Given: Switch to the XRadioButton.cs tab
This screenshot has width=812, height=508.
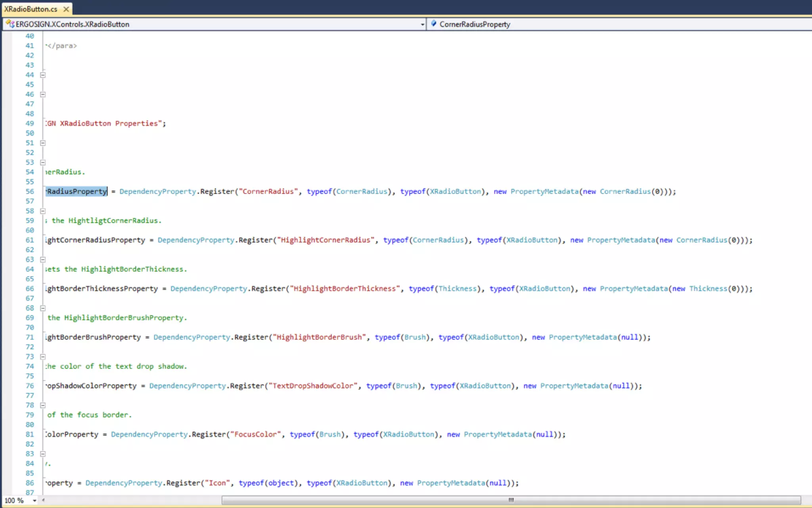Looking at the screenshot, I should point(31,9).
